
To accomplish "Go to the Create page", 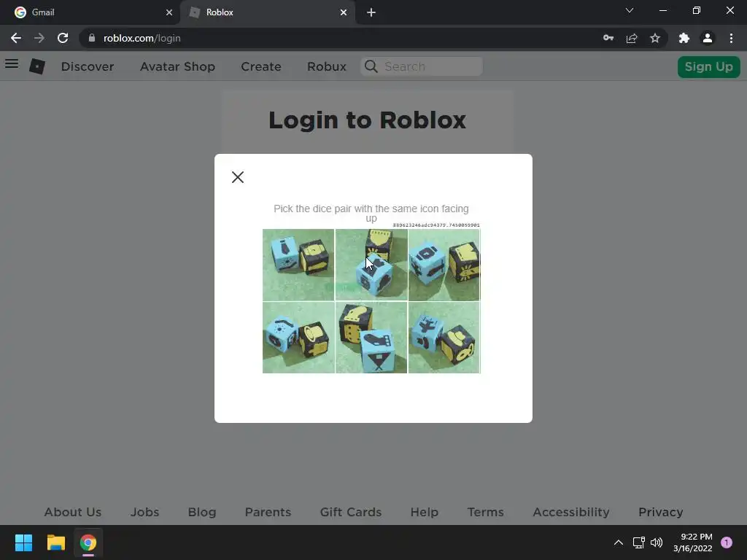I will point(261,66).
